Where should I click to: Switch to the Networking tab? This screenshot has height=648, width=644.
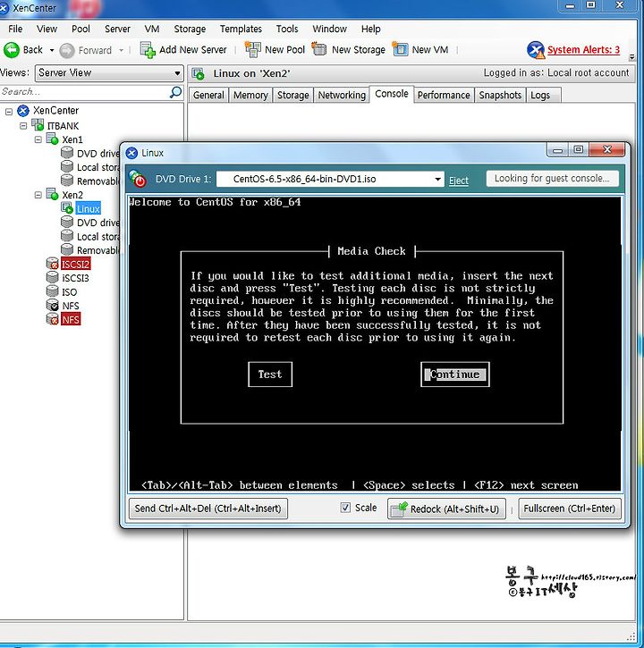(x=342, y=95)
